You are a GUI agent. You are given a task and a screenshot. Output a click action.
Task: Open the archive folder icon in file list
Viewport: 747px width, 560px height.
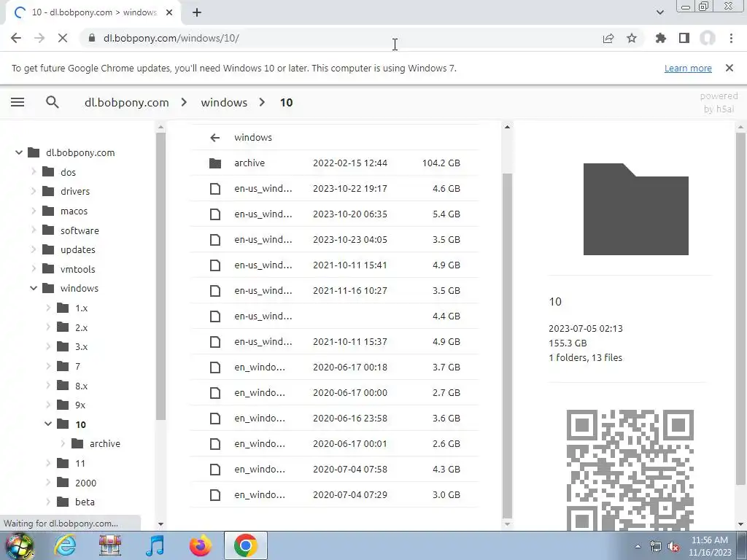pos(215,163)
